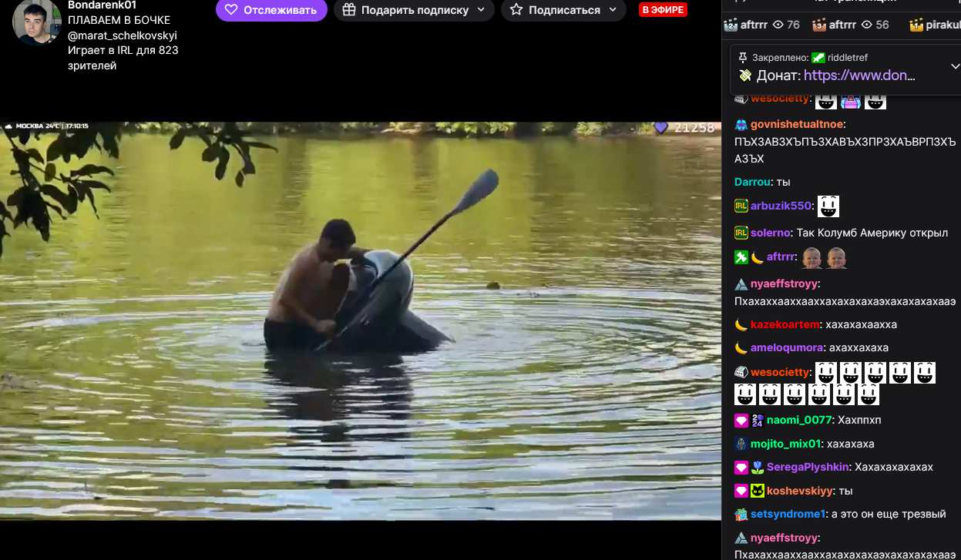Open kazekoartem username in chat
This screenshot has height=560, width=961.
(785, 324)
